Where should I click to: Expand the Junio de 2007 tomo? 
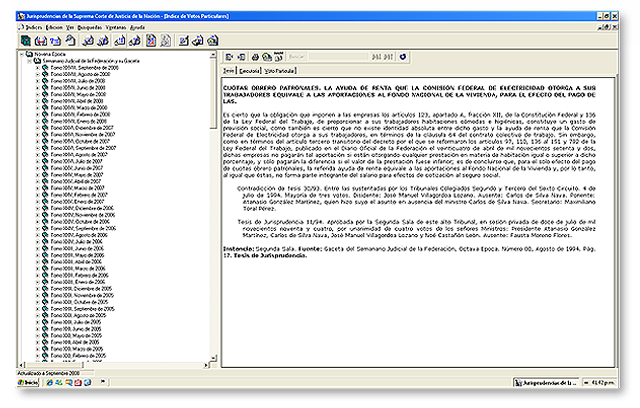38,168
